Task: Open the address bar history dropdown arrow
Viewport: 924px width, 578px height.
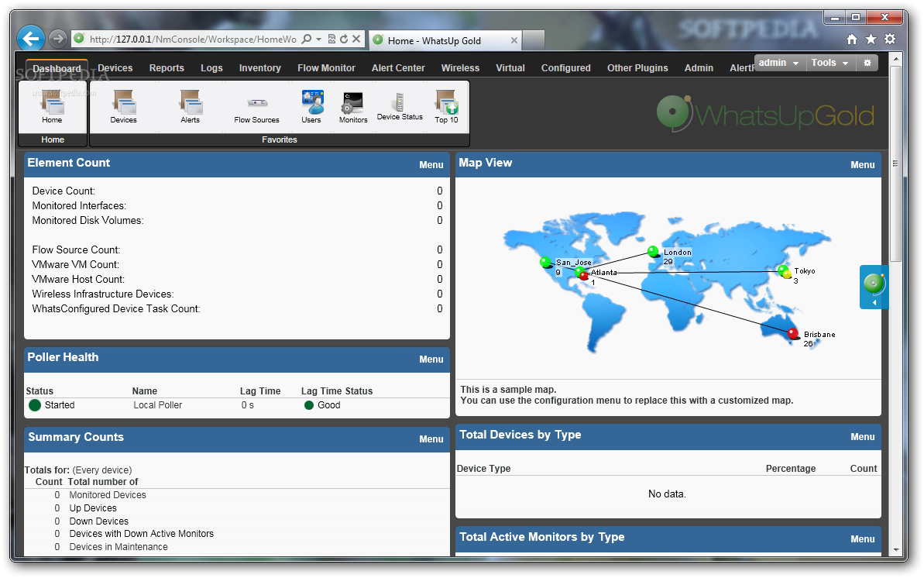Action: point(319,39)
